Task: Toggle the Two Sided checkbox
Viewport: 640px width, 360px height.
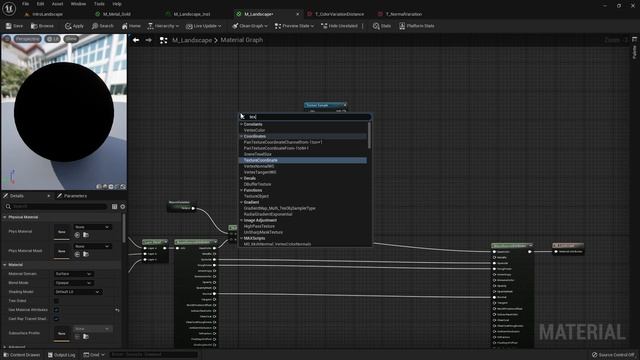Action: 56,301
